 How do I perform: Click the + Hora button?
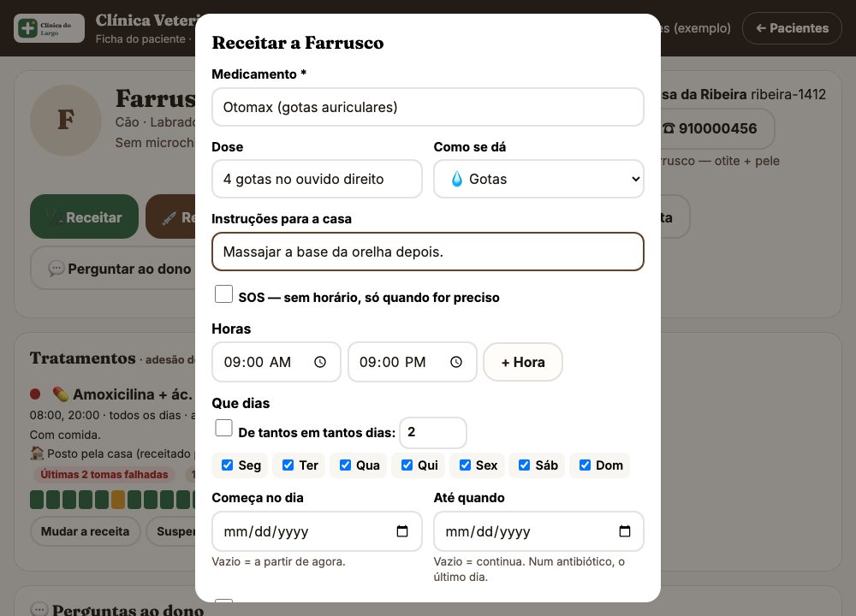pyautogui.click(x=523, y=362)
